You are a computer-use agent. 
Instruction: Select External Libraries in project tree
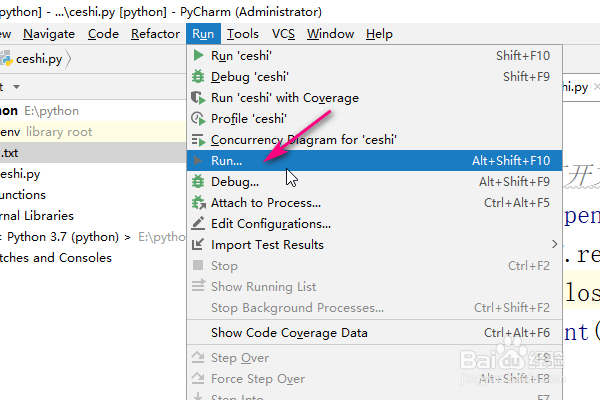coord(37,215)
